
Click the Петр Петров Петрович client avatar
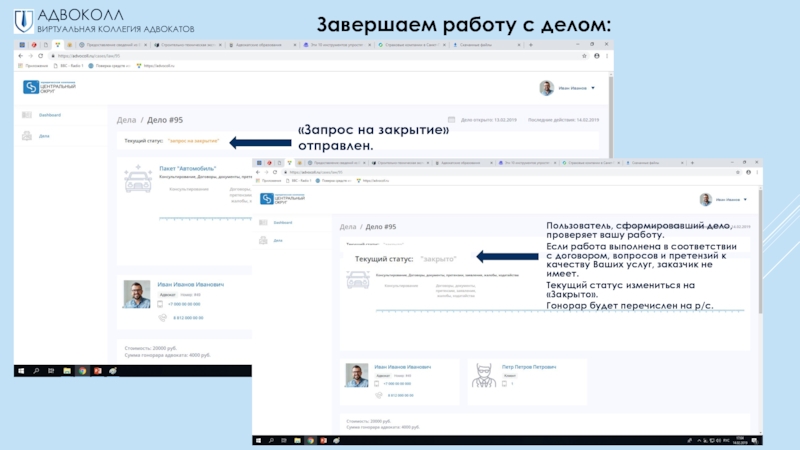coord(486,374)
